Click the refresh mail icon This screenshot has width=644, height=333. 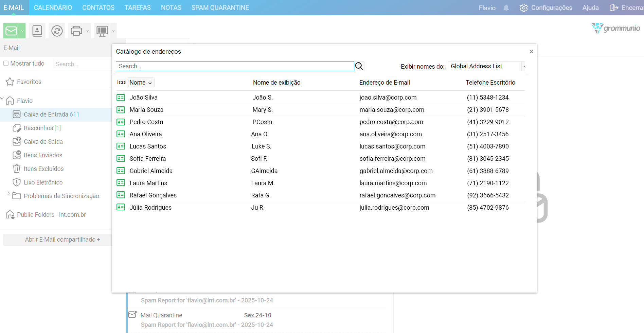pyautogui.click(x=57, y=31)
